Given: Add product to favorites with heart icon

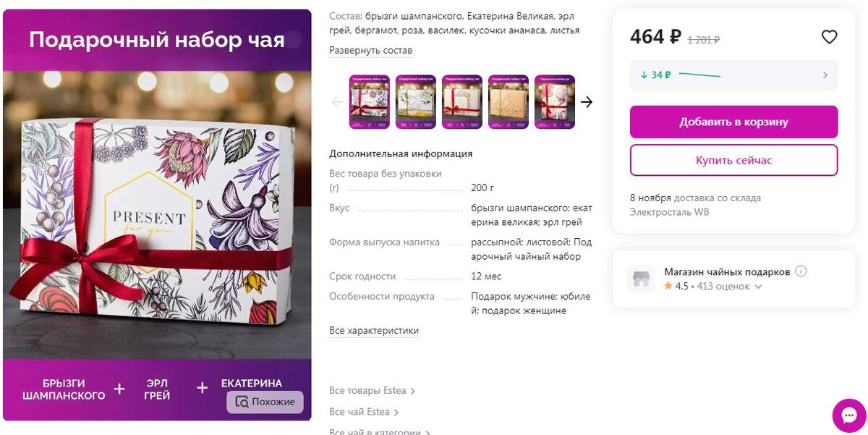Looking at the screenshot, I should (x=829, y=37).
